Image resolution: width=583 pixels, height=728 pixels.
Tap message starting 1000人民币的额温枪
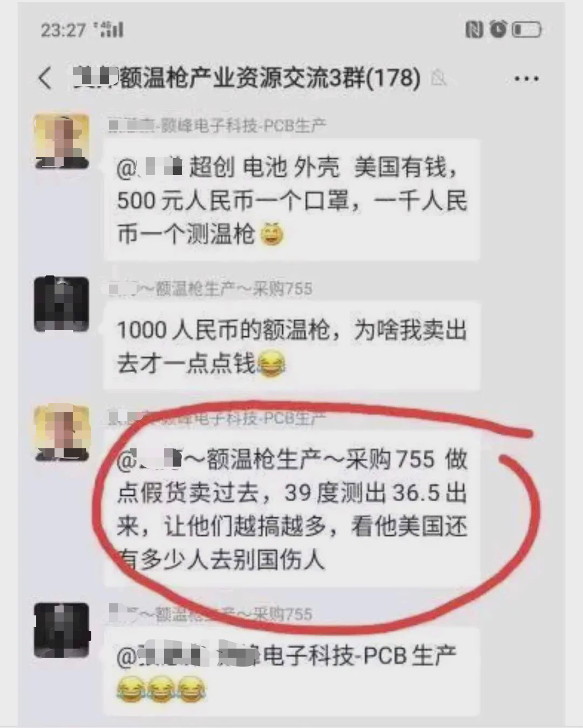[x=291, y=346]
